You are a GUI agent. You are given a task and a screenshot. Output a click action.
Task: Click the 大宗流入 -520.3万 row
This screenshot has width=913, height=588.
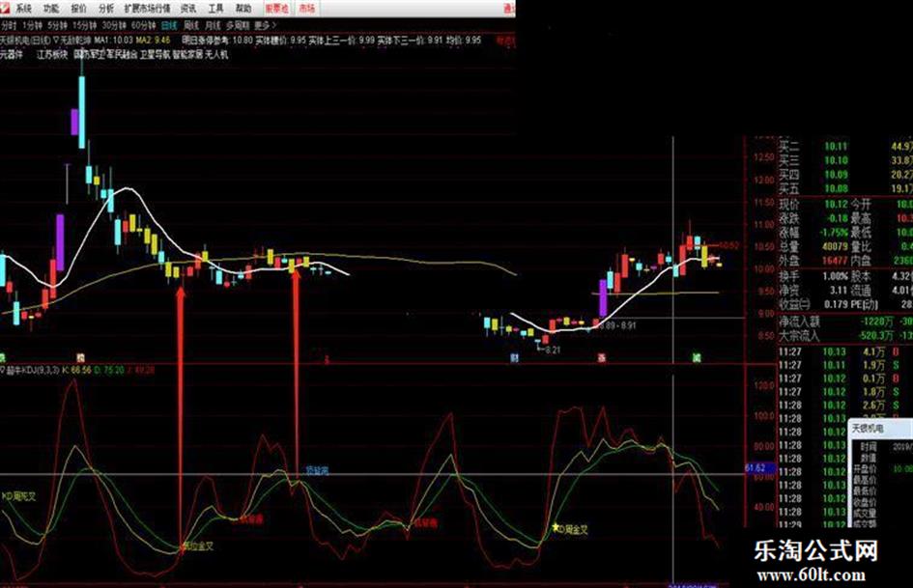click(x=845, y=336)
